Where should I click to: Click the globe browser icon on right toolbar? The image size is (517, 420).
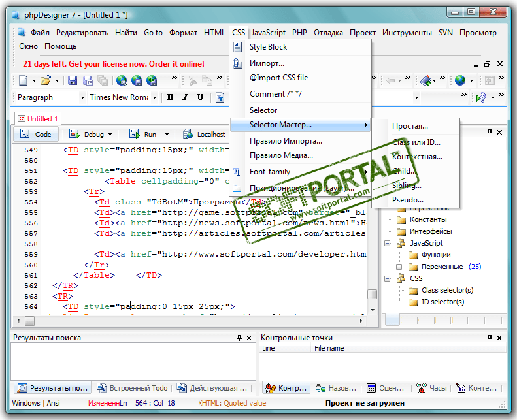point(460,80)
